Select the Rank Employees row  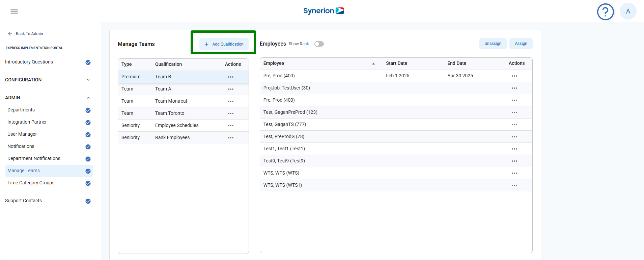click(x=183, y=138)
